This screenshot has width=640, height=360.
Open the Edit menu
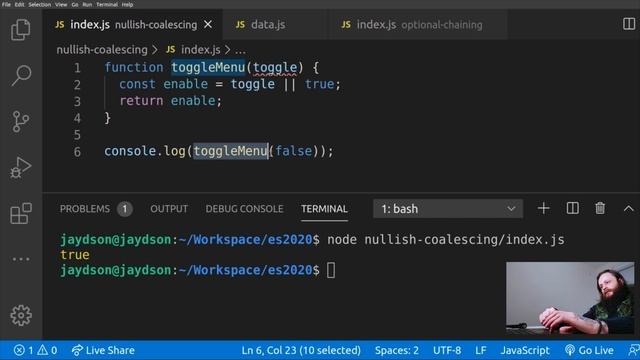(x=19, y=4)
